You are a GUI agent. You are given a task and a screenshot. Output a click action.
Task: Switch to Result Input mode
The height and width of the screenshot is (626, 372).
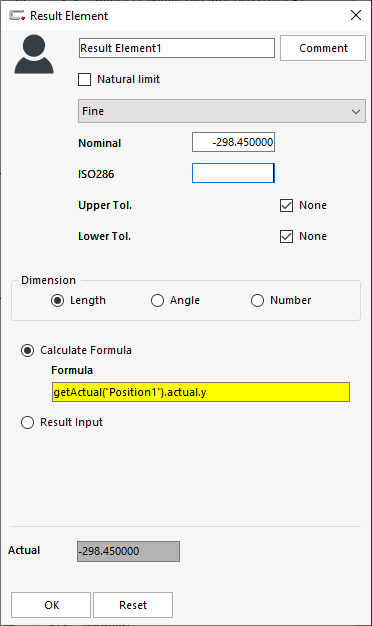pos(27,422)
